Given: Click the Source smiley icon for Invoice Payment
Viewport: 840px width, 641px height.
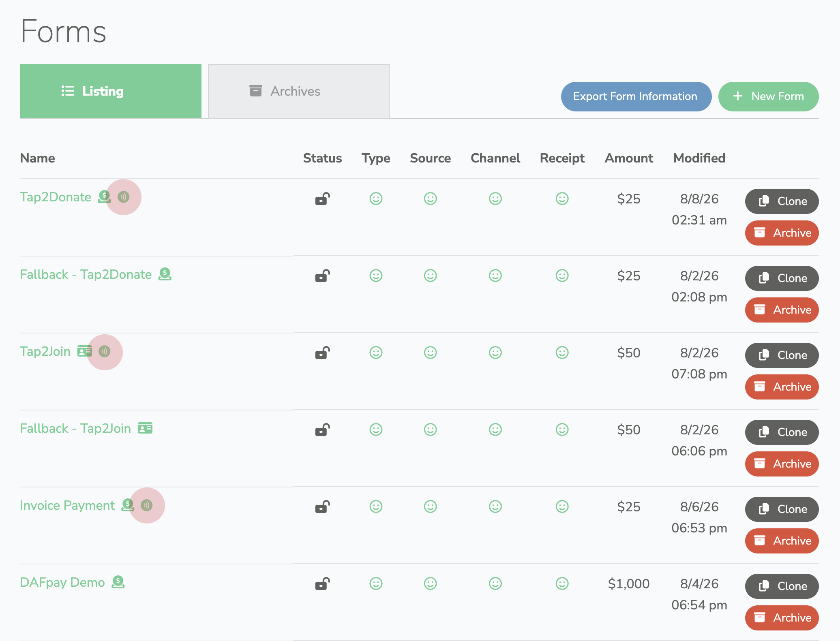Looking at the screenshot, I should click(430, 506).
